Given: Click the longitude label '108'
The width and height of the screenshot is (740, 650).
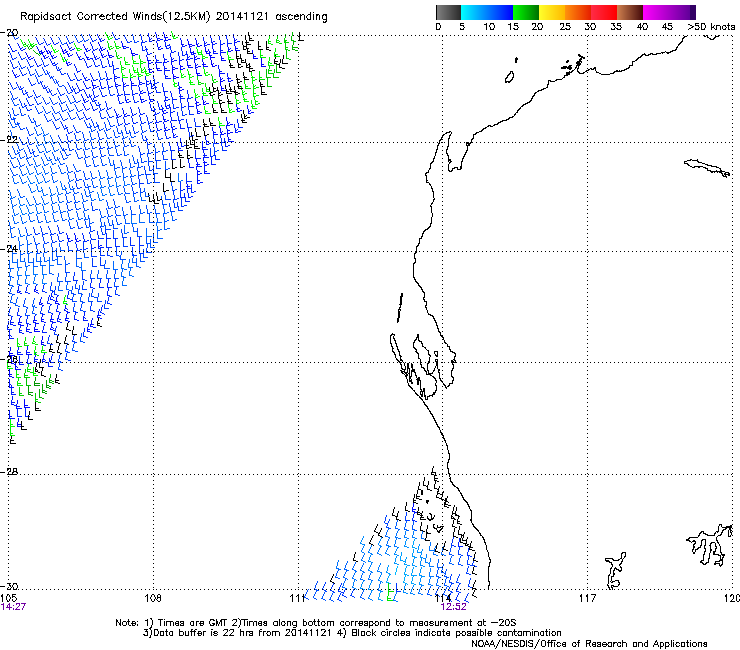Looking at the screenshot, I should (x=153, y=598).
